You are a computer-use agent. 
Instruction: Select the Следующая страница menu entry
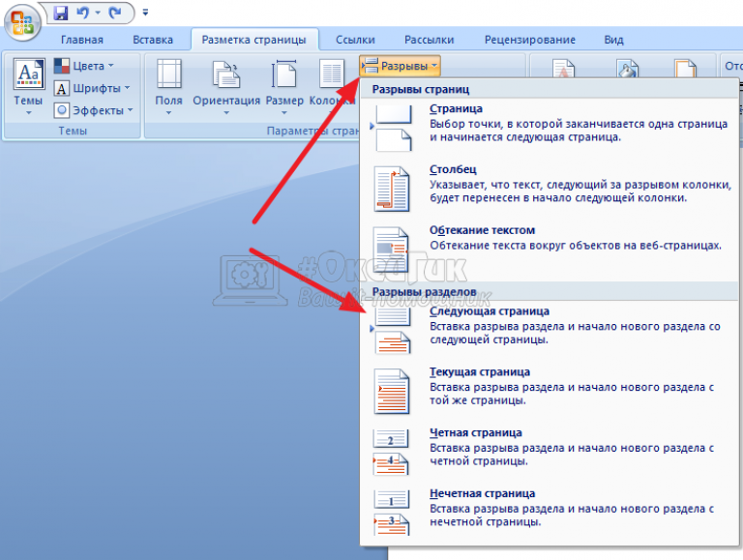tap(490, 311)
